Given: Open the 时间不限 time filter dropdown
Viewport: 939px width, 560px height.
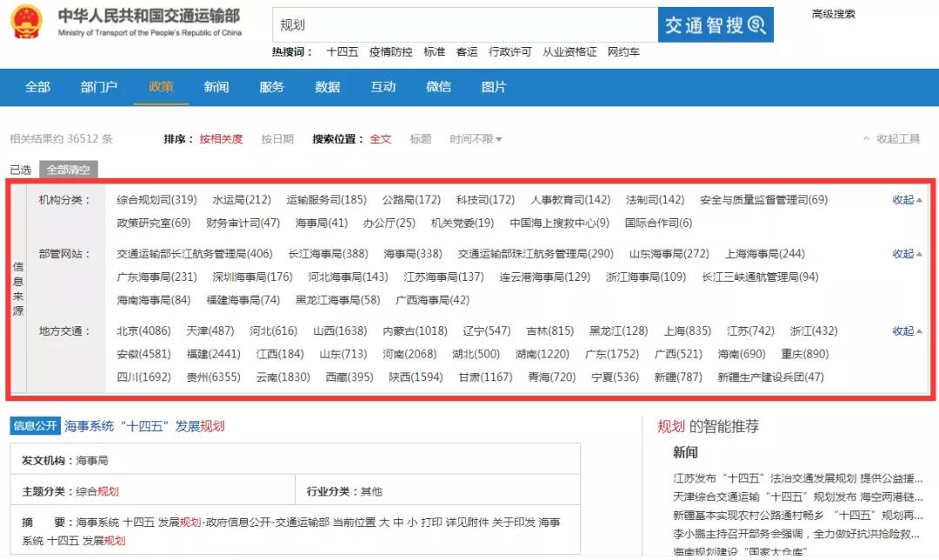Looking at the screenshot, I should [476, 139].
